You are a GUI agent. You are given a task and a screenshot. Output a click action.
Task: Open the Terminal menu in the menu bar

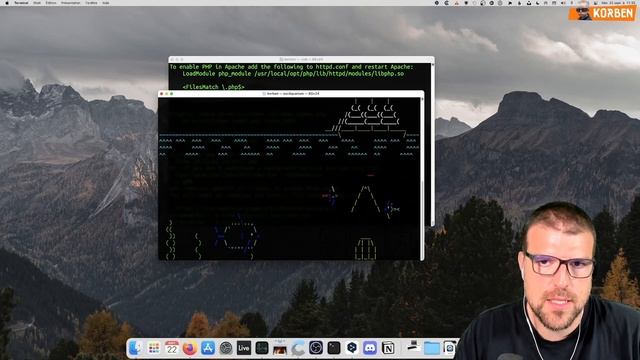(x=21, y=3)
